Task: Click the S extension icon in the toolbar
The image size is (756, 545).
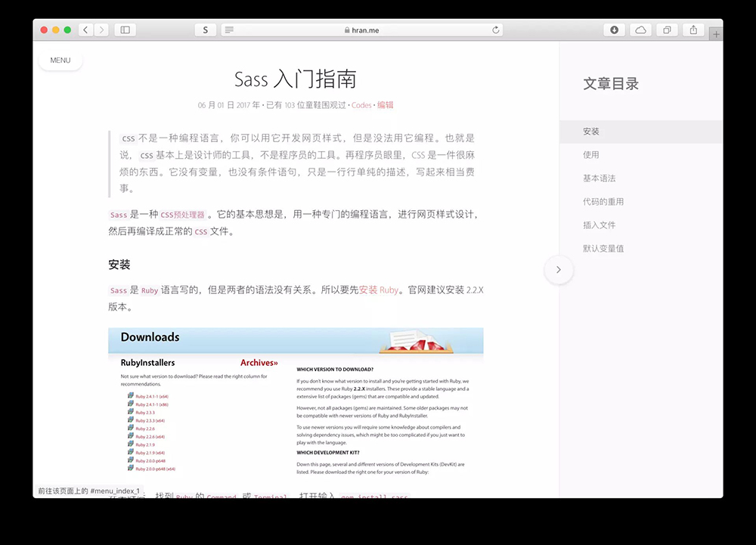Action: tap(205, 29)
